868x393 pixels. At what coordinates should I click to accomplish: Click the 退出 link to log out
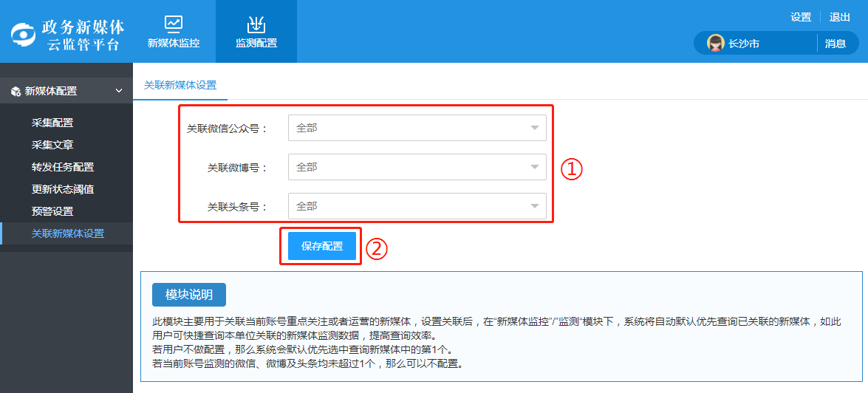click(x=840, y=17)
